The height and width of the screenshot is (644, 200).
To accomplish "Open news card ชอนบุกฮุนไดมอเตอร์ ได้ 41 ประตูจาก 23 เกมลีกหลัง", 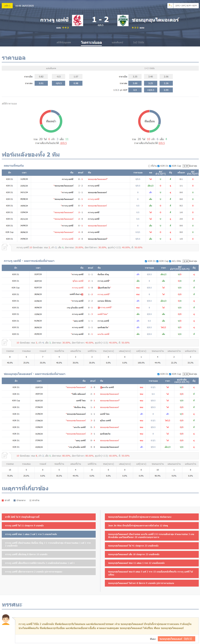I will [x=152, y=545].
